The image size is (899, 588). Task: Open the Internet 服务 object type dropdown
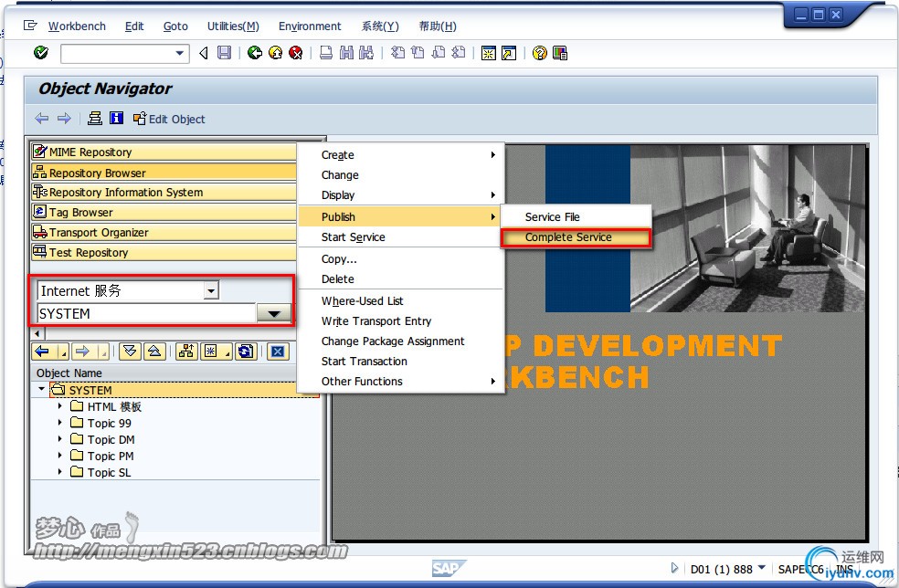coord(211,290)
